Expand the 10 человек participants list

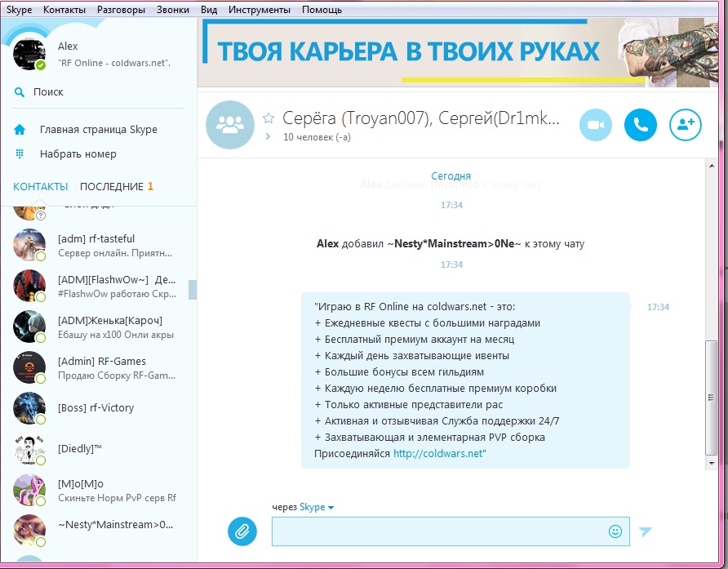pyautogui.click(x=269, y=137)
